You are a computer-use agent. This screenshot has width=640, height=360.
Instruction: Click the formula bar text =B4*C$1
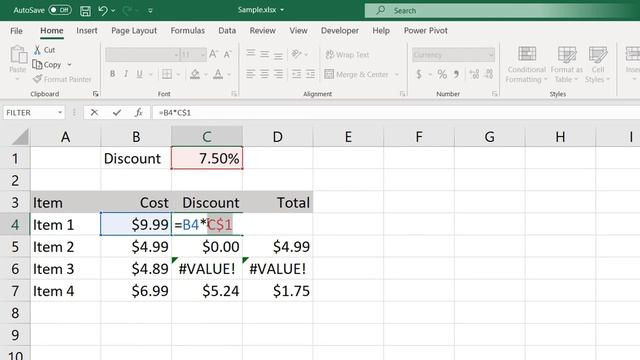(175, 113)
